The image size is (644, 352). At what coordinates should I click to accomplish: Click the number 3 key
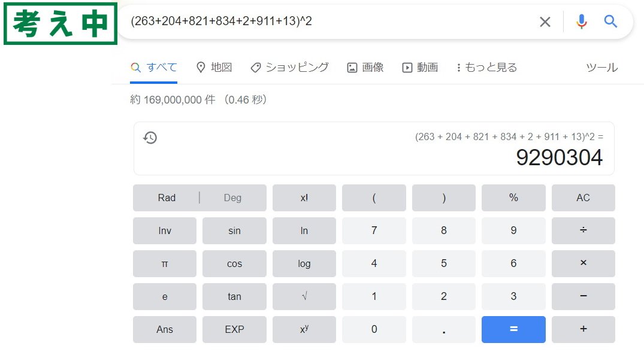tap(513, 296)
